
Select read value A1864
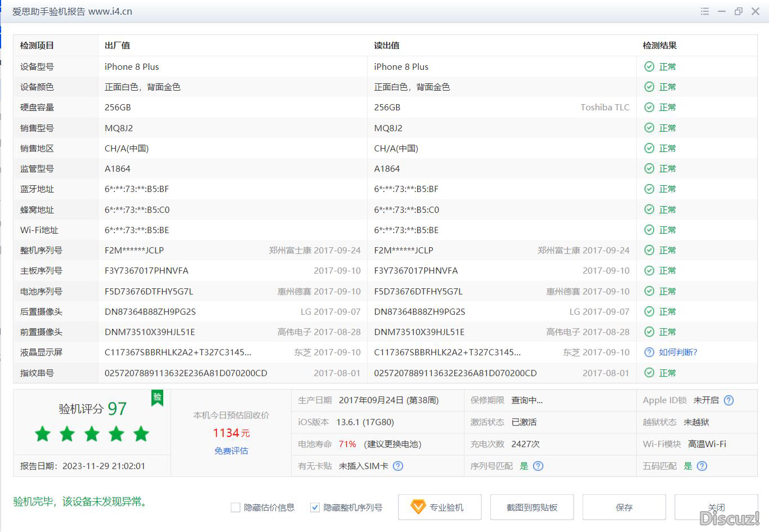point(387,168)
